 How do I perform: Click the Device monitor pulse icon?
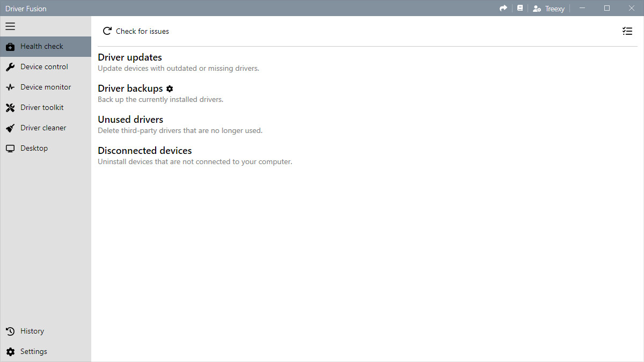(x=10, y=87)
